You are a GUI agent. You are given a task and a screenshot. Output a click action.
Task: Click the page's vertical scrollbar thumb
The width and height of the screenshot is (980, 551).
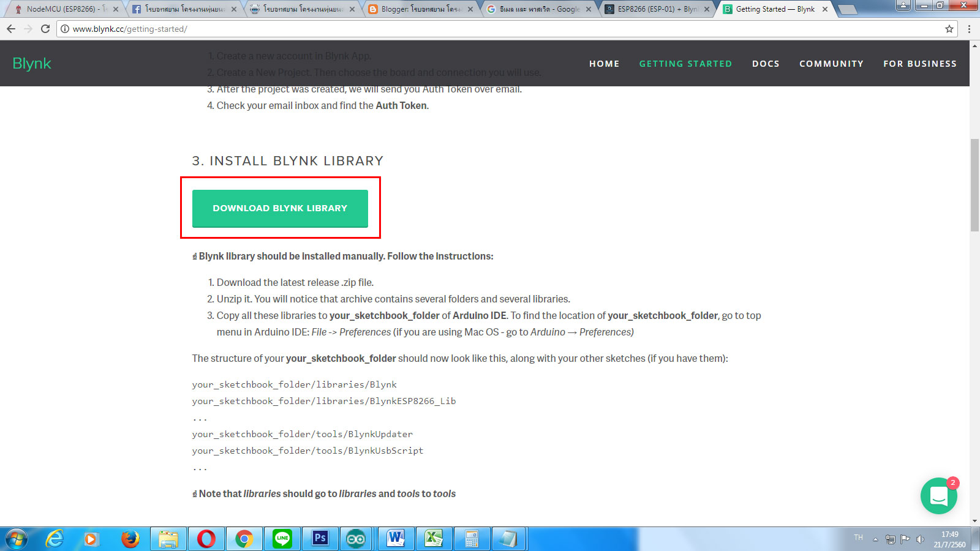[974, 185]
